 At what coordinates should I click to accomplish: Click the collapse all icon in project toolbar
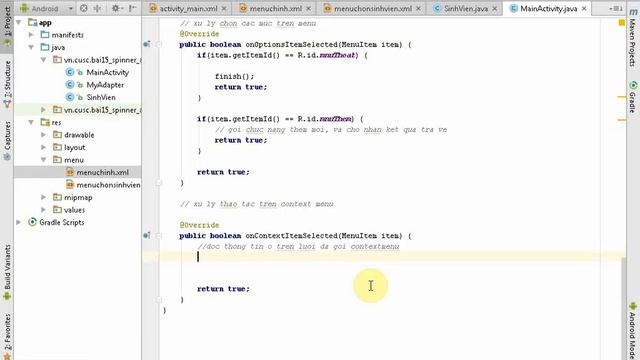pos(97,8)
